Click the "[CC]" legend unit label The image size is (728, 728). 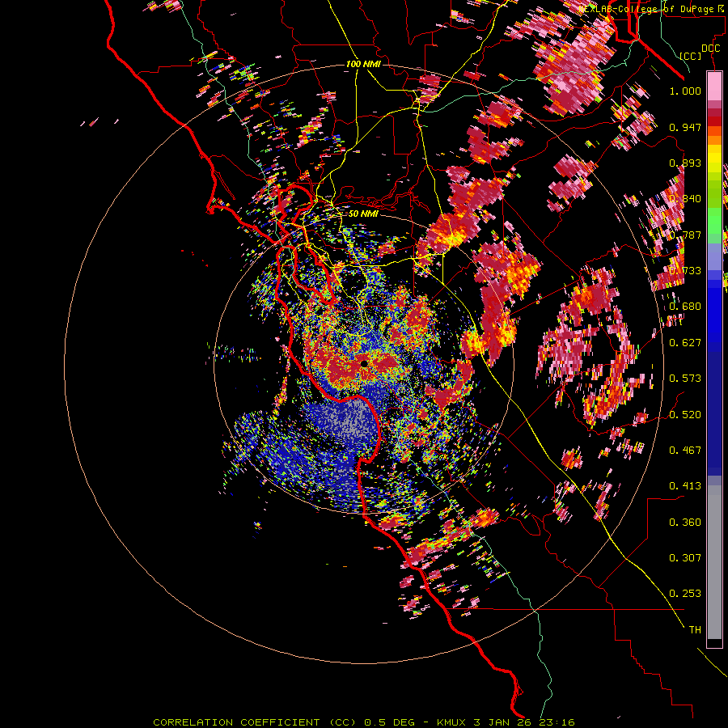point(690,56)
